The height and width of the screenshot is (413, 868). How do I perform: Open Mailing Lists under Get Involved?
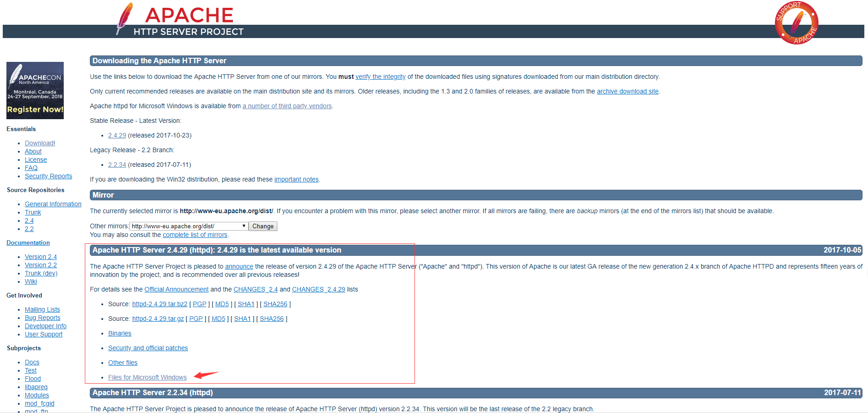(x=42, y=309)
